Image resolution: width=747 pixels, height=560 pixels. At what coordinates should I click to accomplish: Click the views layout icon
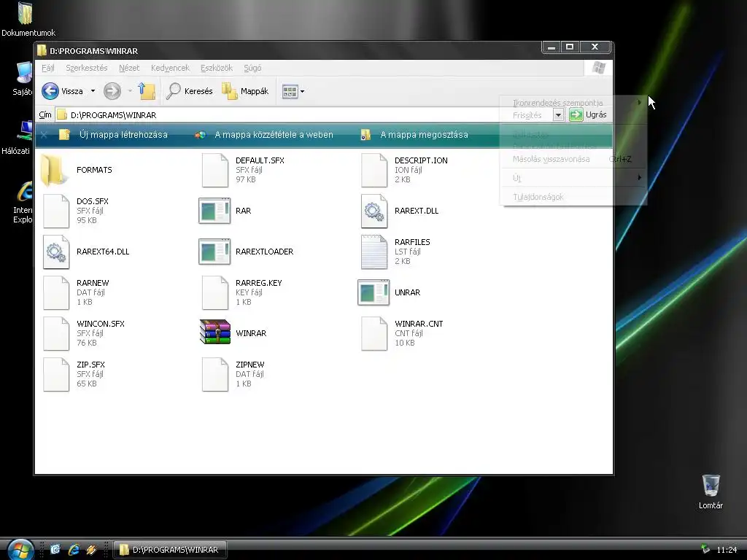290,91
